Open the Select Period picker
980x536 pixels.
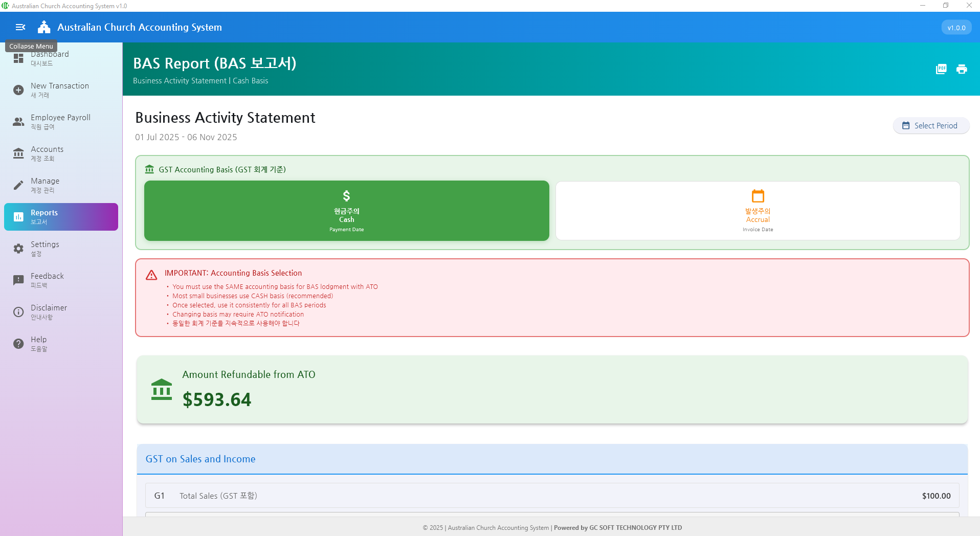pyautogui.click(x=930, y=126)
